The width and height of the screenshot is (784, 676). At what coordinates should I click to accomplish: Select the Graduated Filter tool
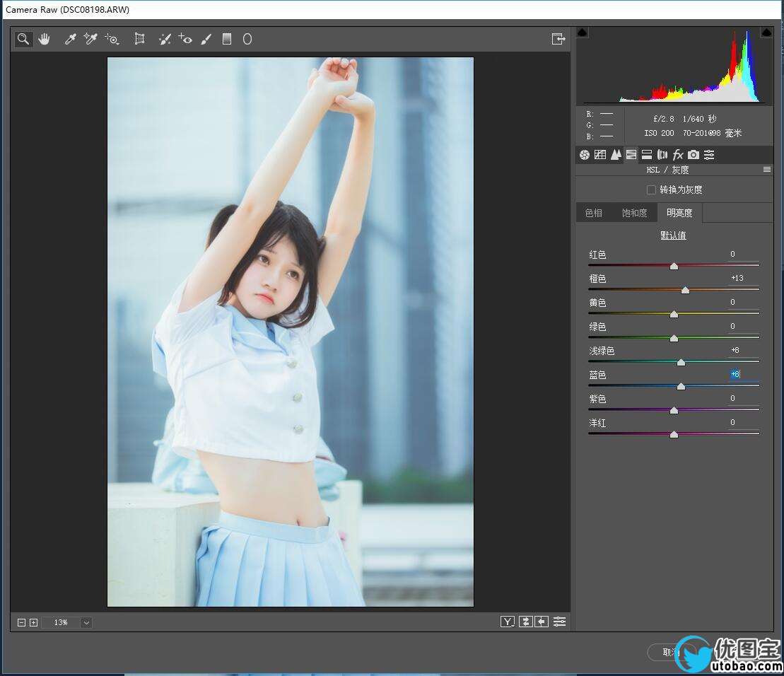[226, 39]
